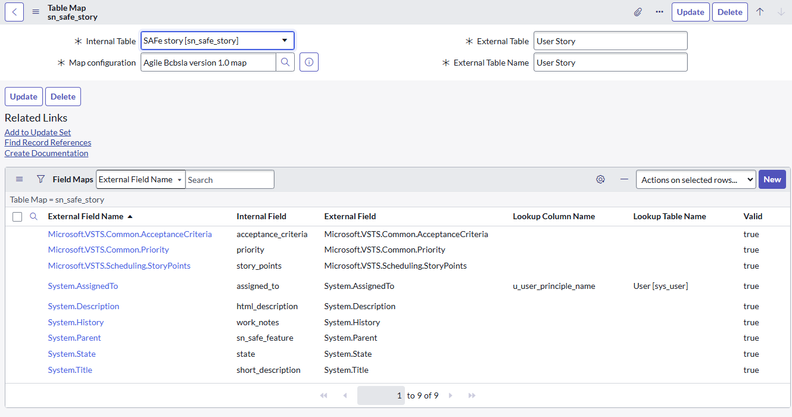Select the acceptance_criteria internal field cell
This screenshot has height=417, width=792.
pos(272,234)
